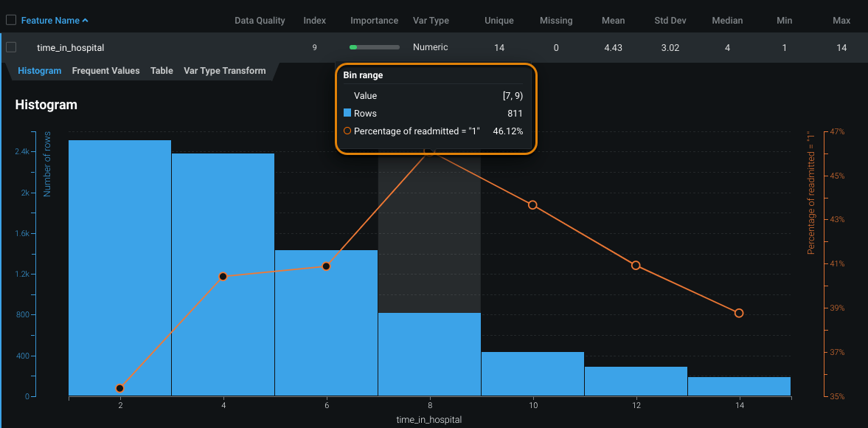Select the time_in_hospital feature name

click(x=70, y=48)
